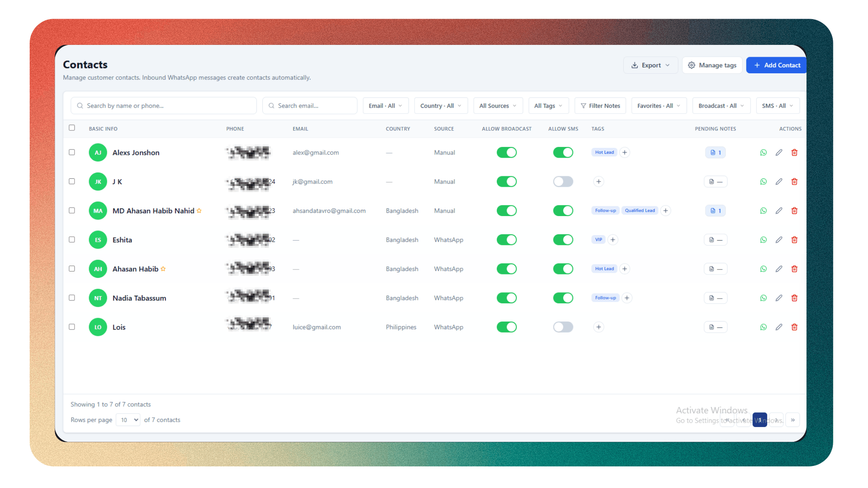868x488 pixels.
Task: Click Add Contact button
Action: [x=776, y=65]
